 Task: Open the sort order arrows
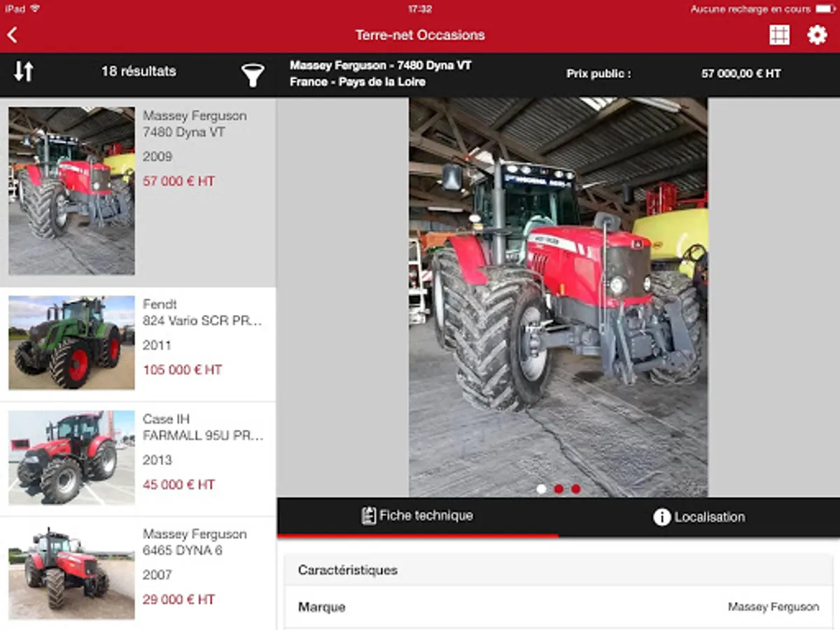(24, 71)
